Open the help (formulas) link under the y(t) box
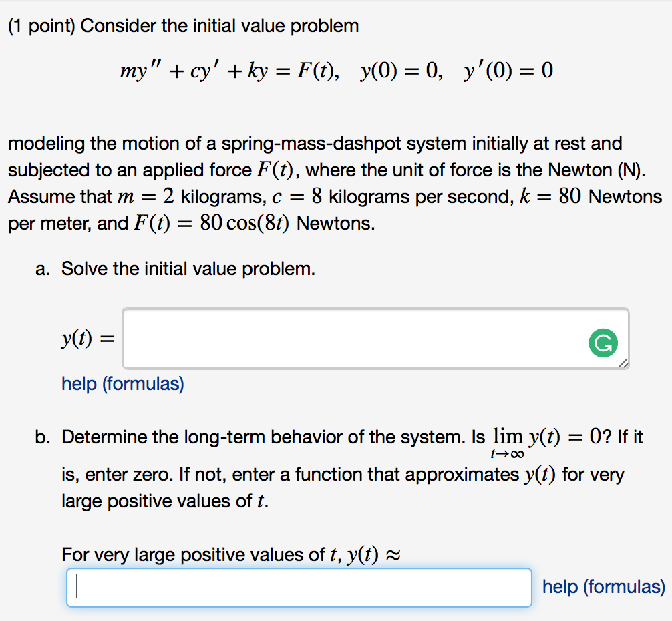The height and width of the screenshot is (621, 672). tap(122, 384)
